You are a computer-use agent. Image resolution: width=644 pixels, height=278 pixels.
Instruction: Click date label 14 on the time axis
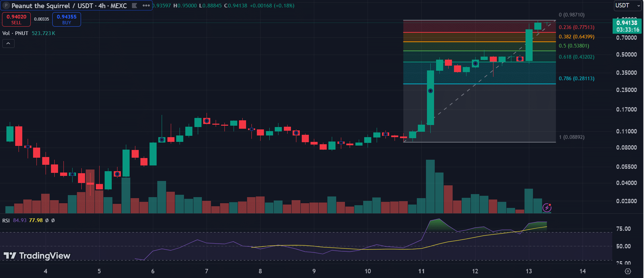(583, 271)
